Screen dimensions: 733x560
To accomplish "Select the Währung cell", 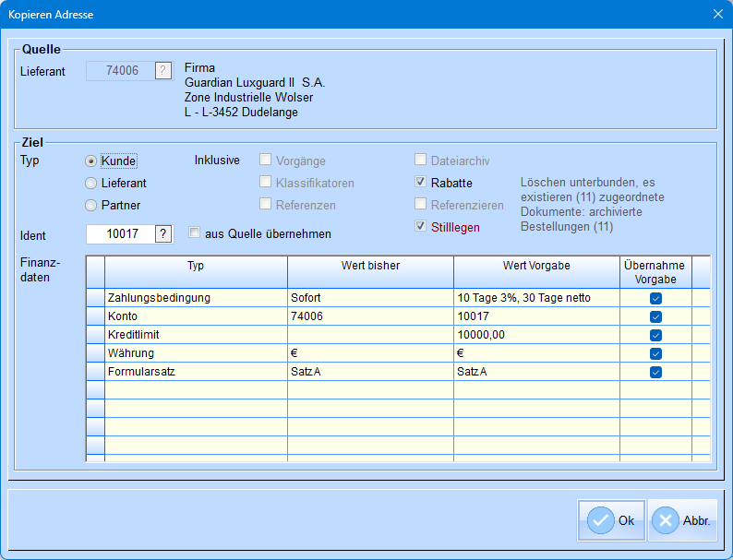I will (196, 353).
